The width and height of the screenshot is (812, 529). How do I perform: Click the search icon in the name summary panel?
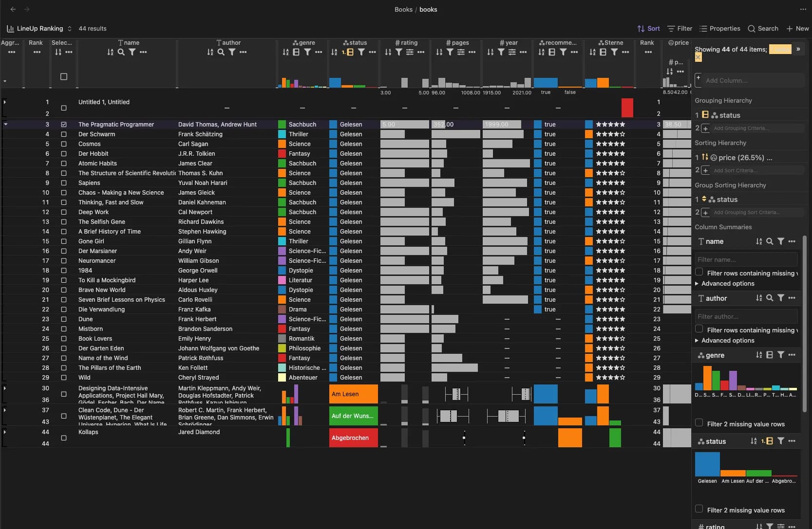(770, 241)
